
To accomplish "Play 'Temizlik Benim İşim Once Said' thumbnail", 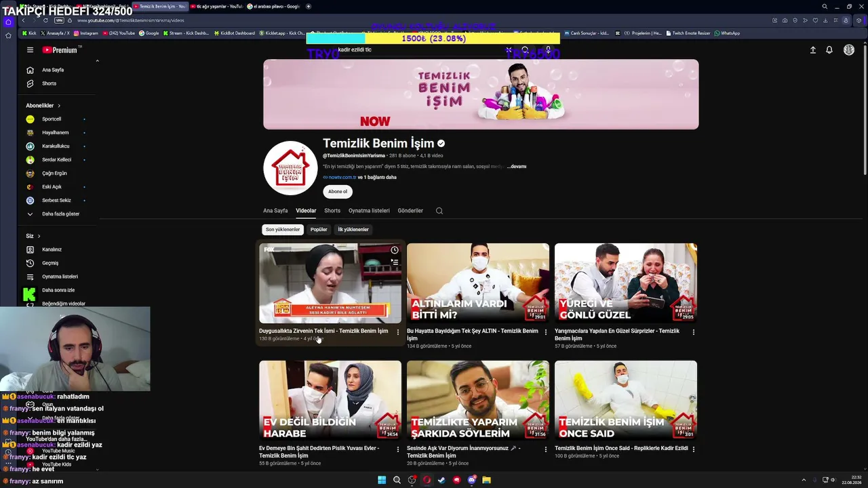I will tap(626, 401).
